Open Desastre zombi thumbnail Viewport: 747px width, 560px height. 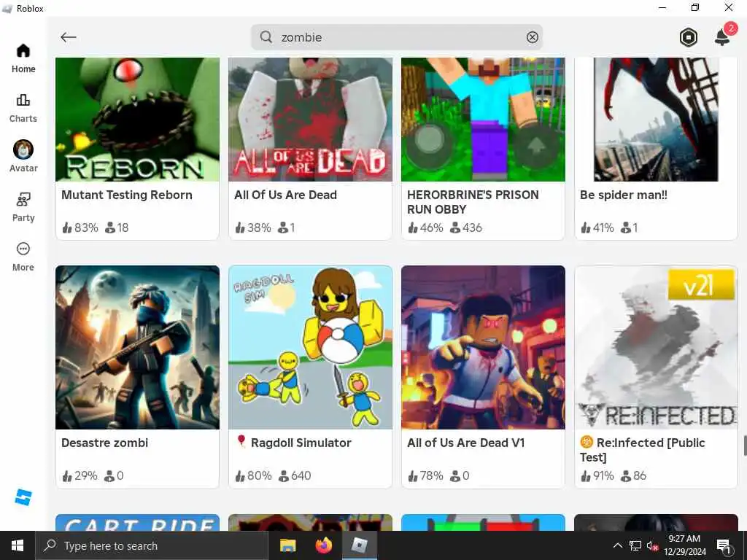click(x=138, y=348)
